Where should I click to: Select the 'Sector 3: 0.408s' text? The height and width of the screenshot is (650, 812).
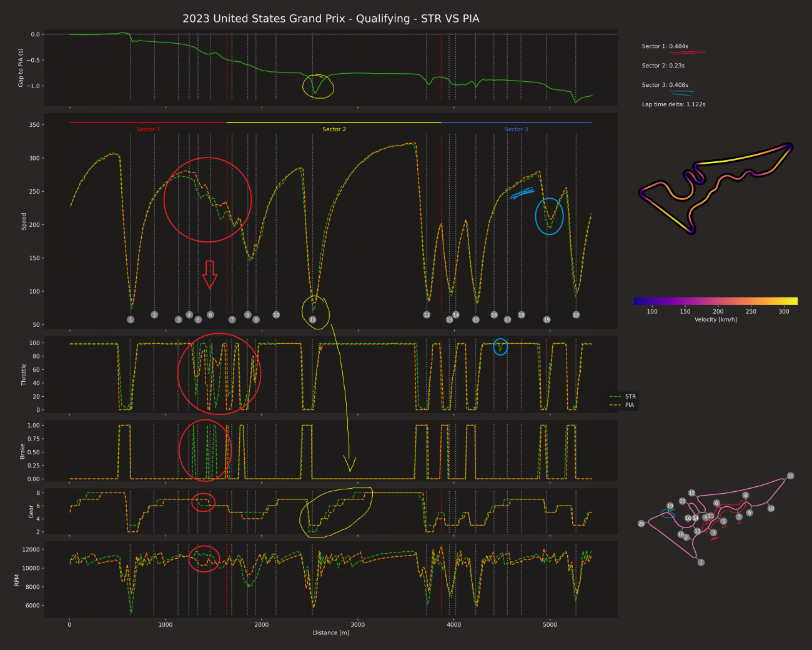pos(665,85)
